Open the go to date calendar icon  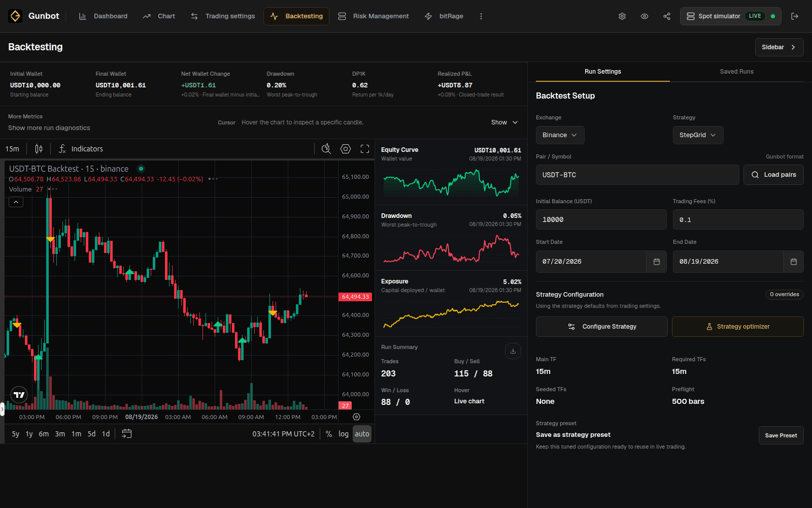[127, 434]
